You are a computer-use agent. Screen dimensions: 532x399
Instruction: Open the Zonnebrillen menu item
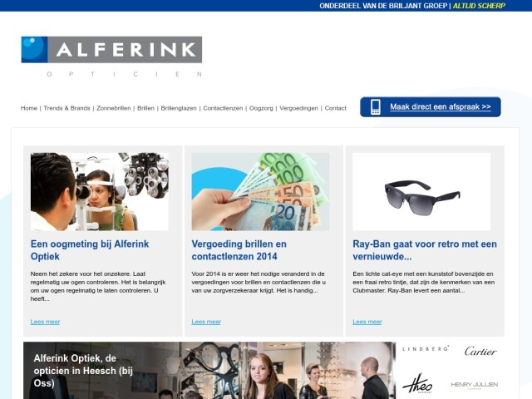tap(114, 108)
